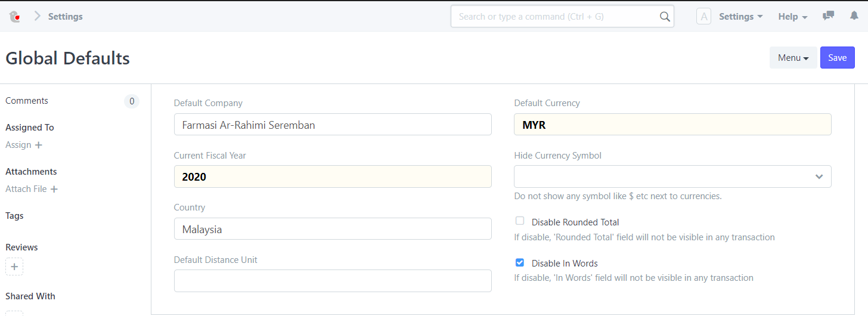Uncheck the Disable In Words checkbox
The image size is (868, 316).
coord(520,262)
